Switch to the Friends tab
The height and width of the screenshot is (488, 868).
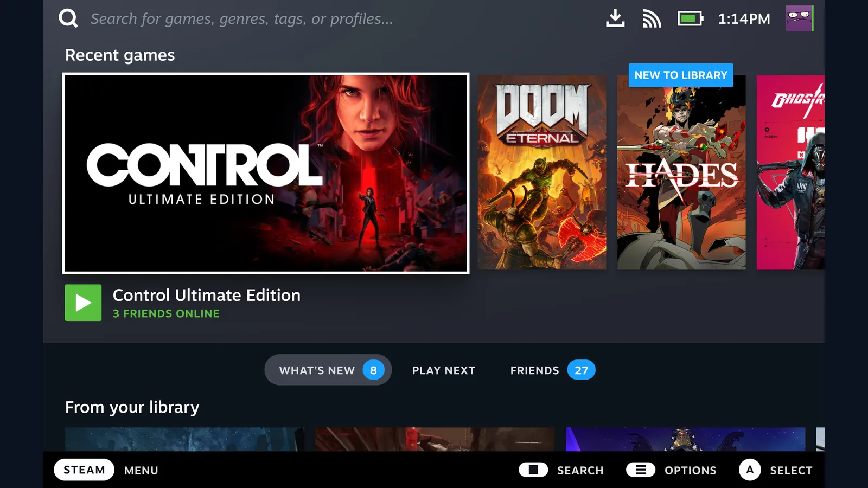click(x=552, y=370)
